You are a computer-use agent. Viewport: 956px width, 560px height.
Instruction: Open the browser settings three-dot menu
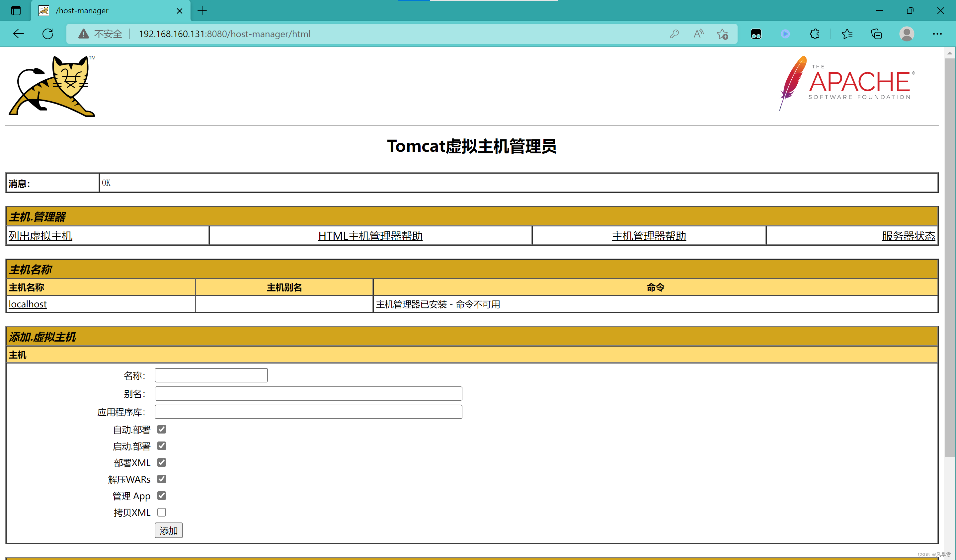pos(937,34)
